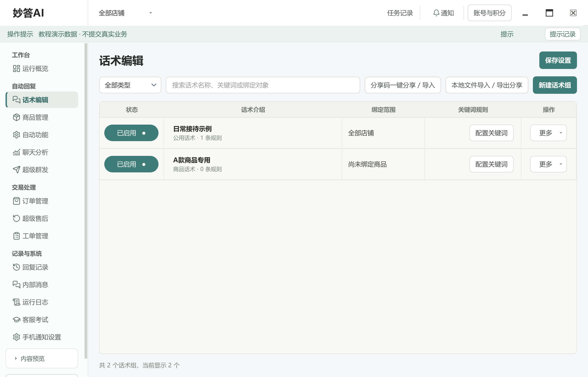Click the 超级群发 paper plane icon
The height and width of the screenshot is (377, 588).
coord(16,170)
